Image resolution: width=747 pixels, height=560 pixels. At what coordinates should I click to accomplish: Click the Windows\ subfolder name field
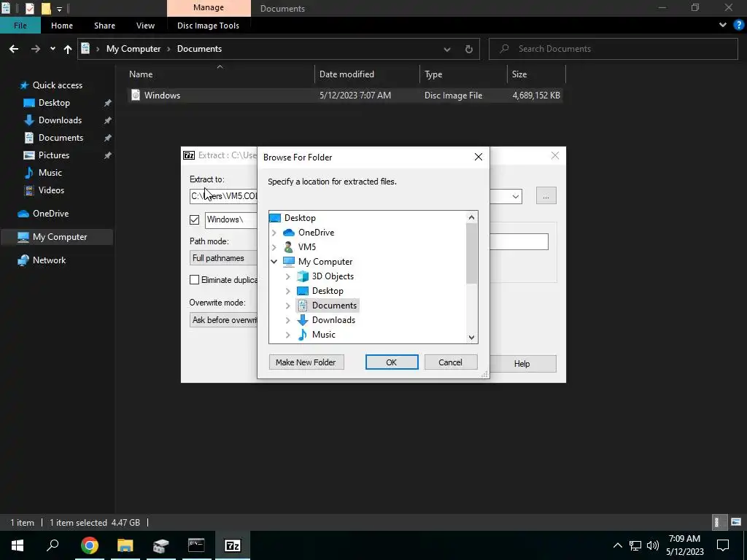pyautogui.click(x=231, y=219)
